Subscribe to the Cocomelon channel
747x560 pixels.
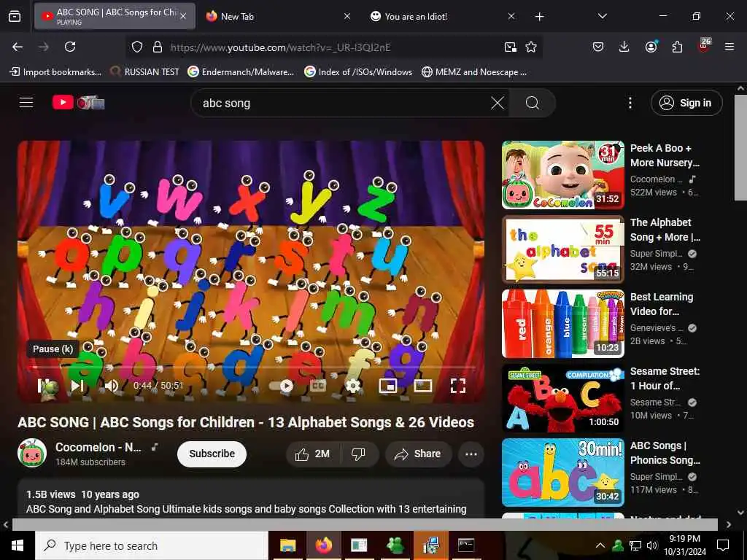coord(212,454)
